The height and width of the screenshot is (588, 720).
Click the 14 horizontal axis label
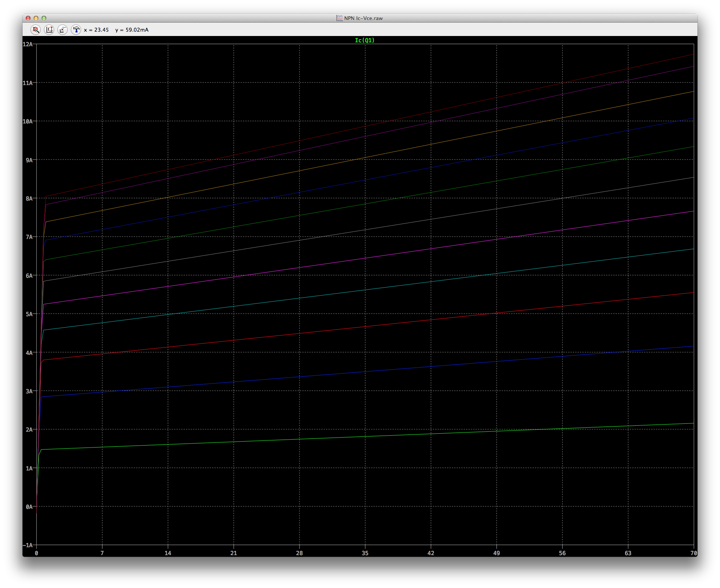(168, 553)
